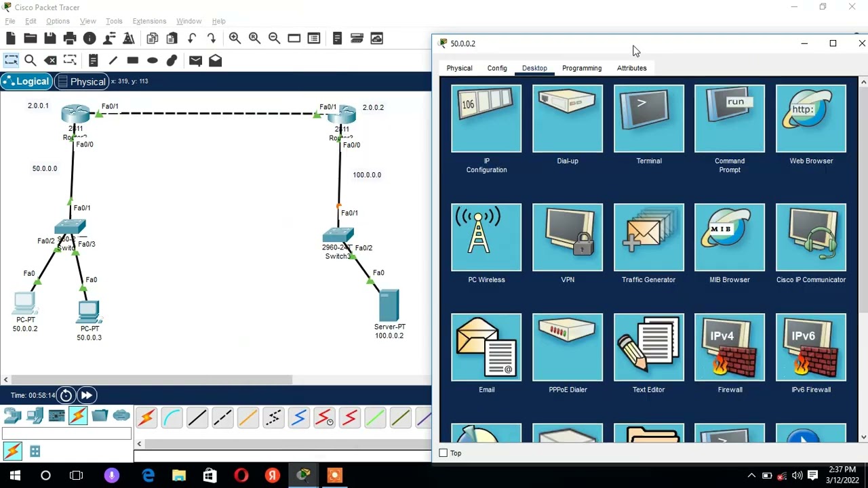Click the Power Cycle Devices button
The image size is (868, 488).
66,395
